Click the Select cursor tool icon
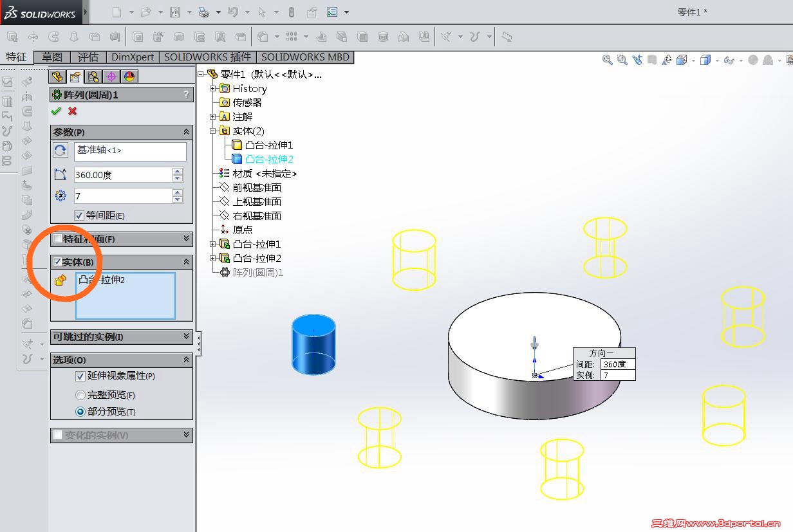Image resolution: width=793 pixels, height=532 pixels. click(x=261, y=12)
